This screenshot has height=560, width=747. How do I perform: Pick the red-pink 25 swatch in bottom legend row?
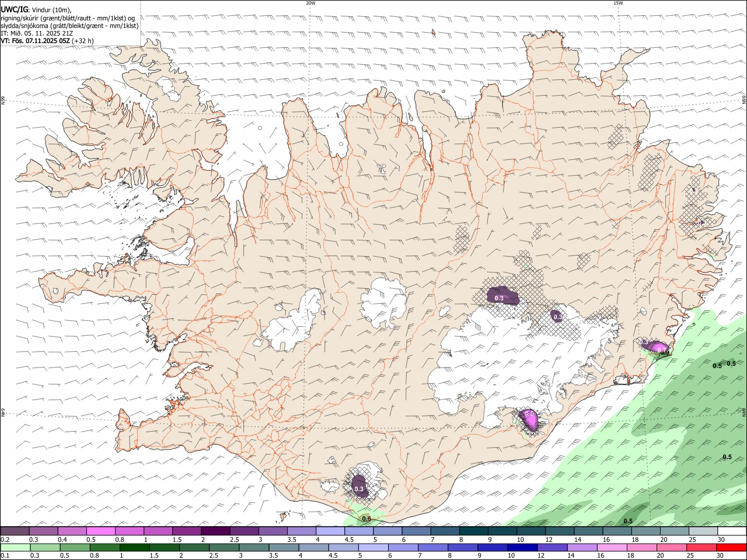701,548
